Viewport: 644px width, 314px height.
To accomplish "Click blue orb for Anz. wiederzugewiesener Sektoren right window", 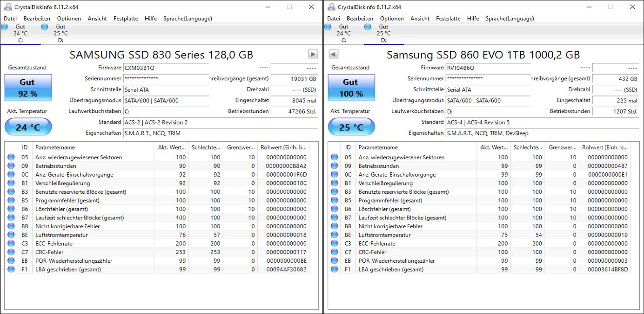I will click(334, 157).
